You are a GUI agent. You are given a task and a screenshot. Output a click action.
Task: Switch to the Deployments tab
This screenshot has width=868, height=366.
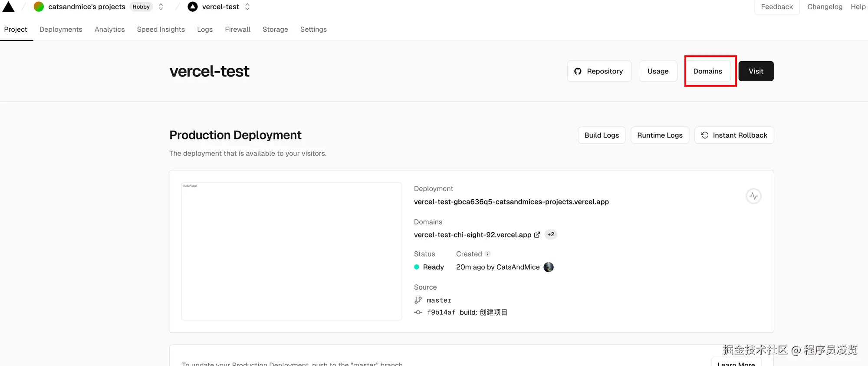coord(61,29)
